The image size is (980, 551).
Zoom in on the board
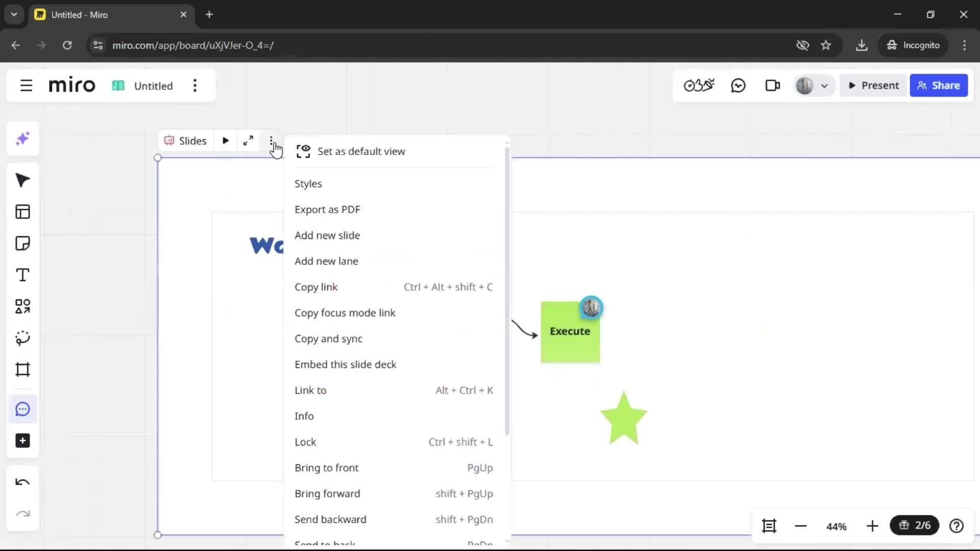872,526
